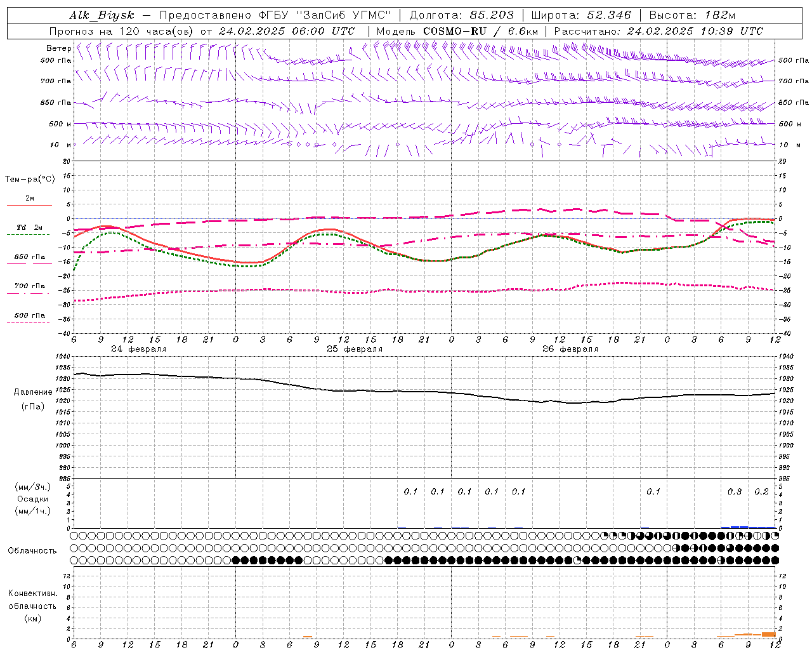Click the Конвективн. convective cloud label
Image resolution: width=812 pixels, height=650 pixels.
click(32, 594)
